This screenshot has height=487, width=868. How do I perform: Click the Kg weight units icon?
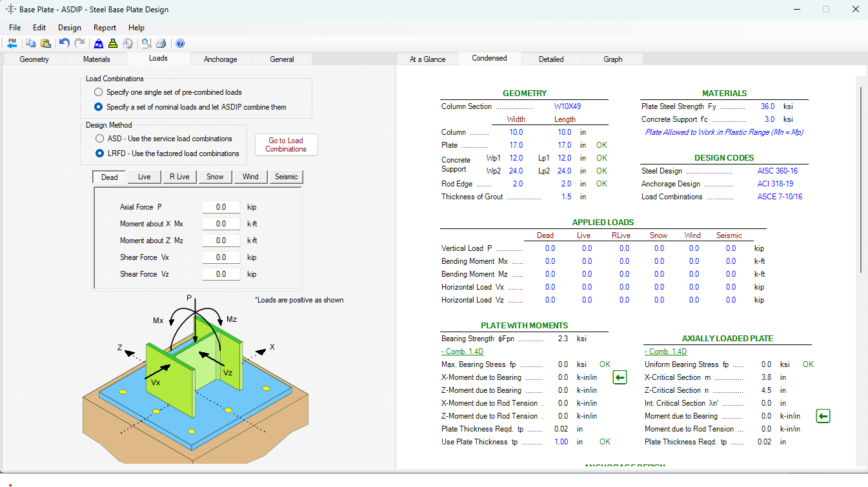pos(98,43)
